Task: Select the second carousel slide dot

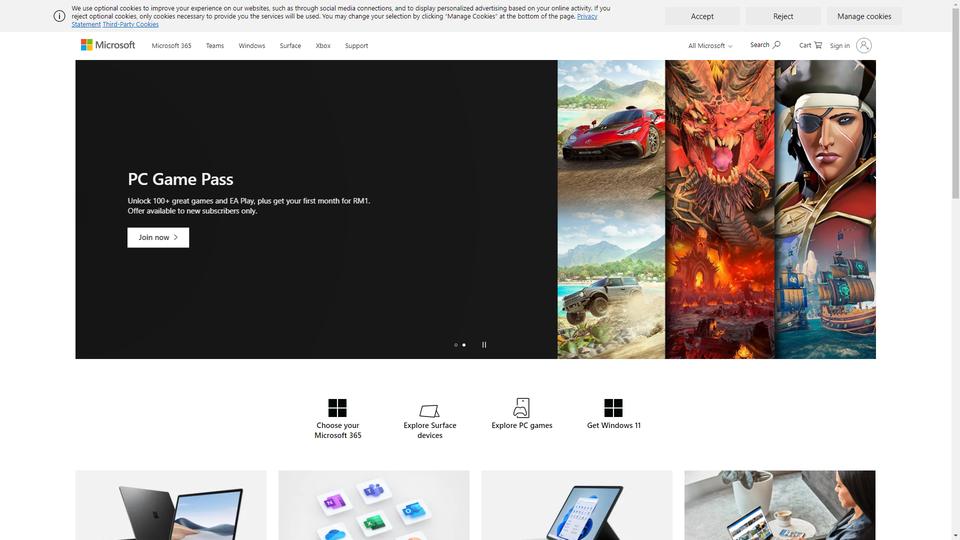Action: (464, 345)
